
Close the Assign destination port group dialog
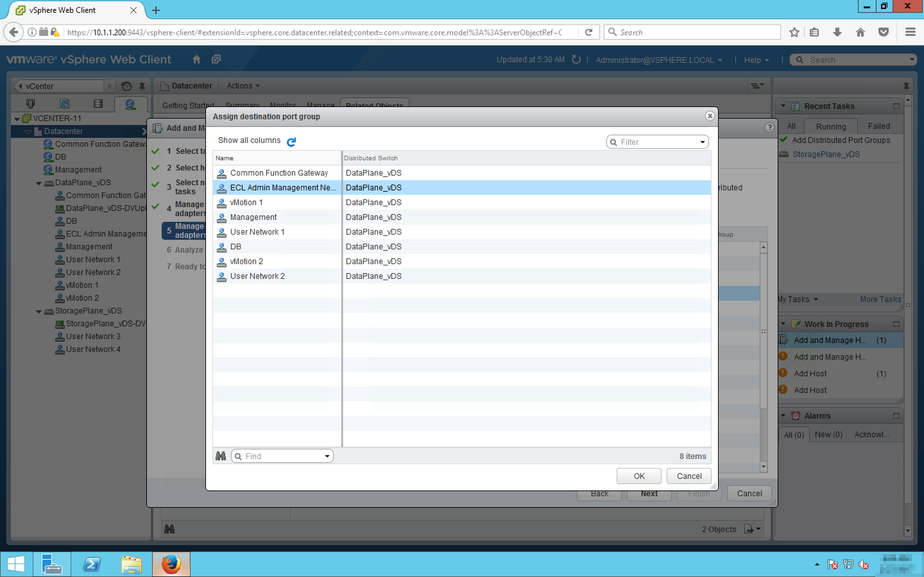[709, 116]
